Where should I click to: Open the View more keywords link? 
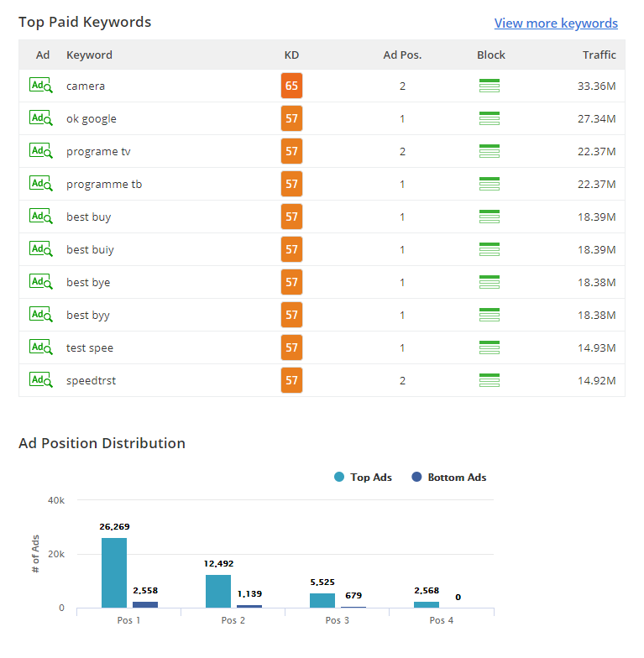[x=556, y=23]
